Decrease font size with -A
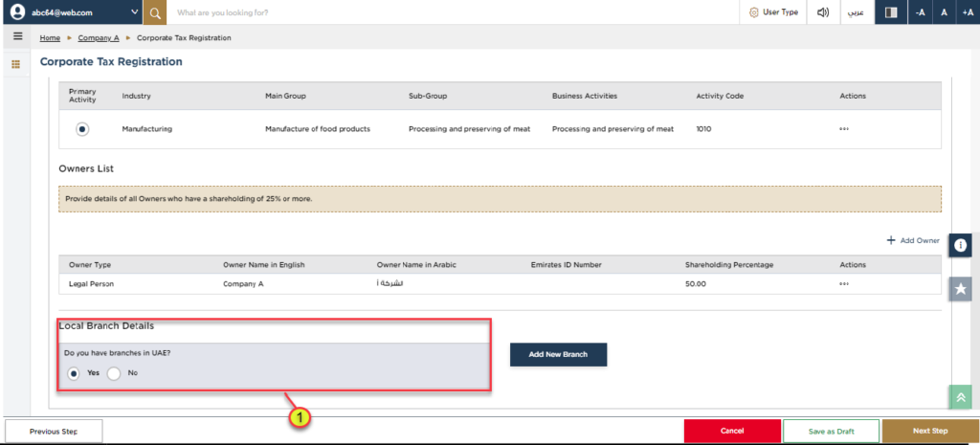 pos(920,11)
